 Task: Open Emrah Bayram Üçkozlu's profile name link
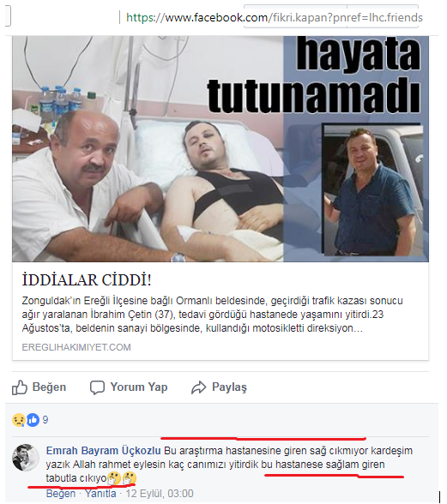coord(103,451)
